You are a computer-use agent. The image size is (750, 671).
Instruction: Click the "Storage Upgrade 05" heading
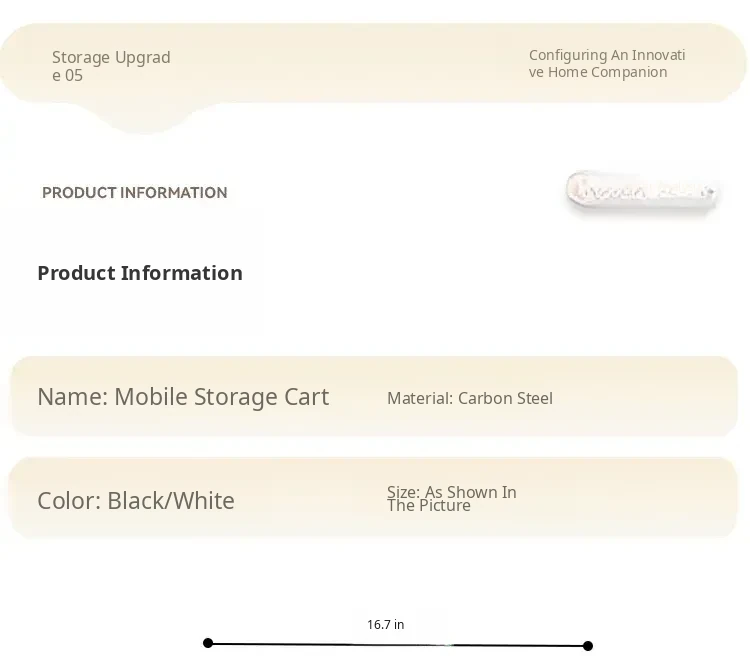tap(111, 66)
